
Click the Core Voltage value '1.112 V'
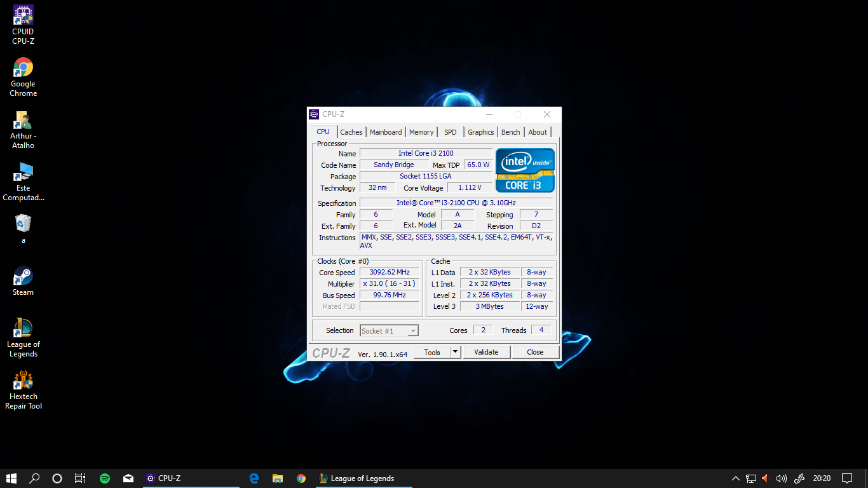pos(470,187)
